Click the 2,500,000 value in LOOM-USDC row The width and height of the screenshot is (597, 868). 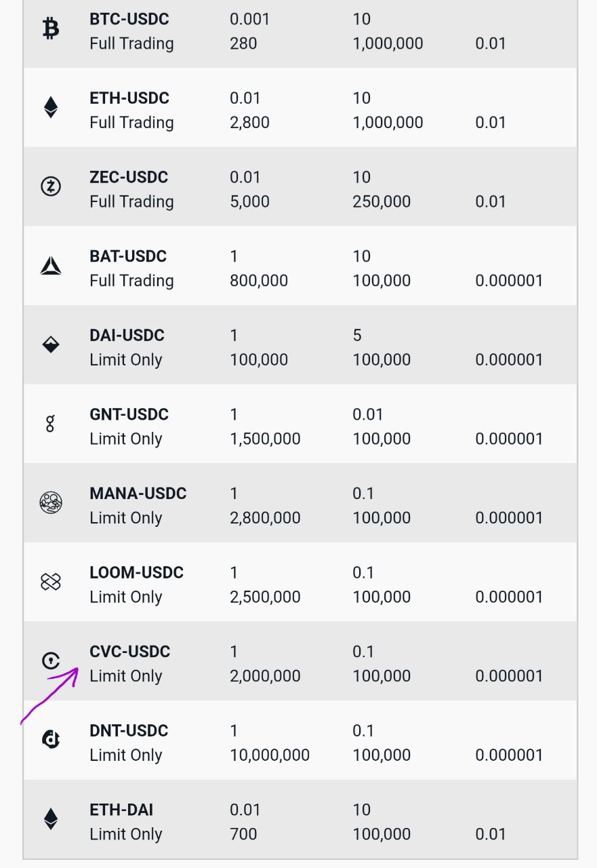[x=265, y=597]
